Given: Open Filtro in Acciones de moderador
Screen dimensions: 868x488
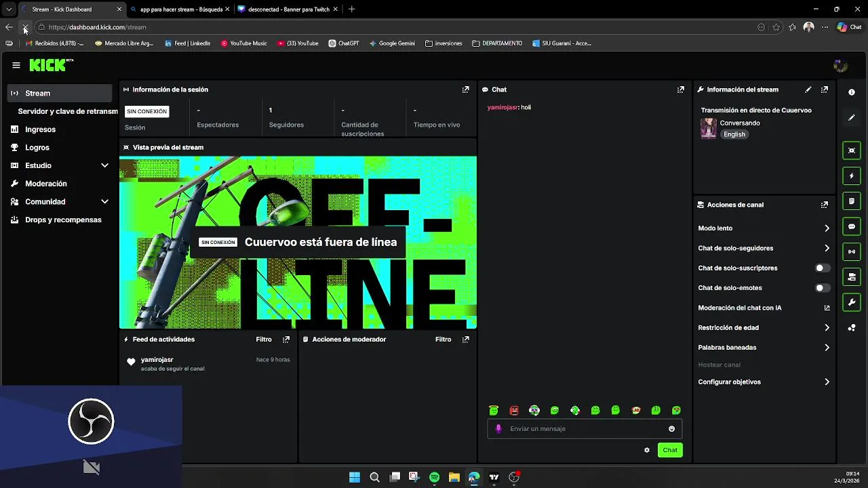Looking at the screenshot, I should [443, 340].
